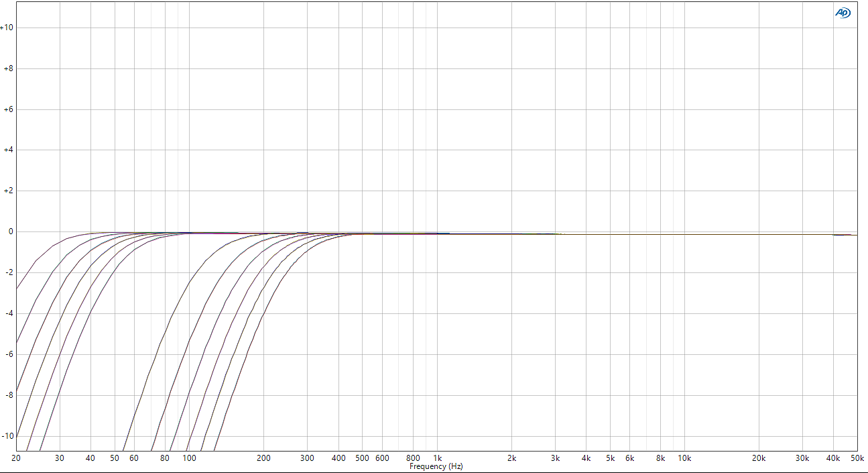
Task: Click the 8k frequency axis label
Action: (x=660, y=458)
